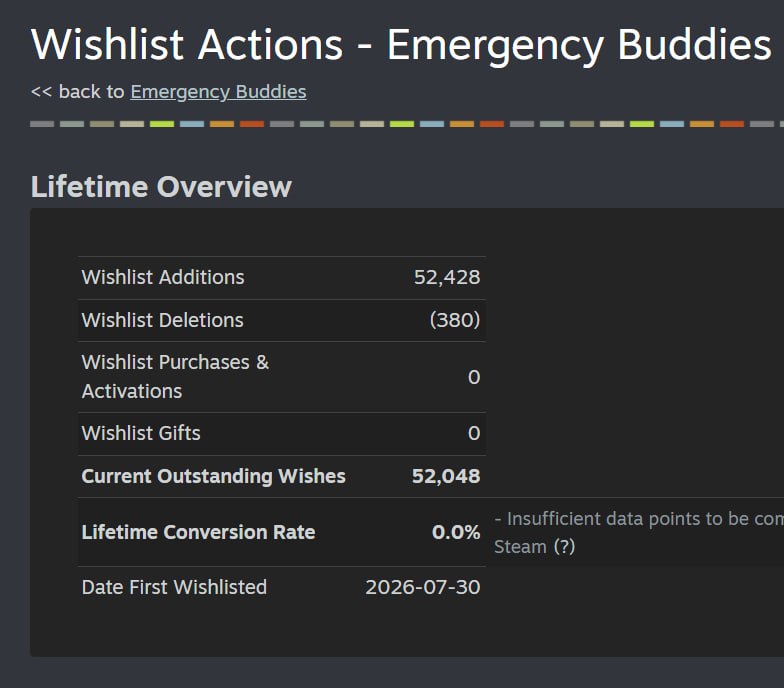Screen dimensions: 784x688
Task: Click the (?) help link next to Steam
Action: 564,546
